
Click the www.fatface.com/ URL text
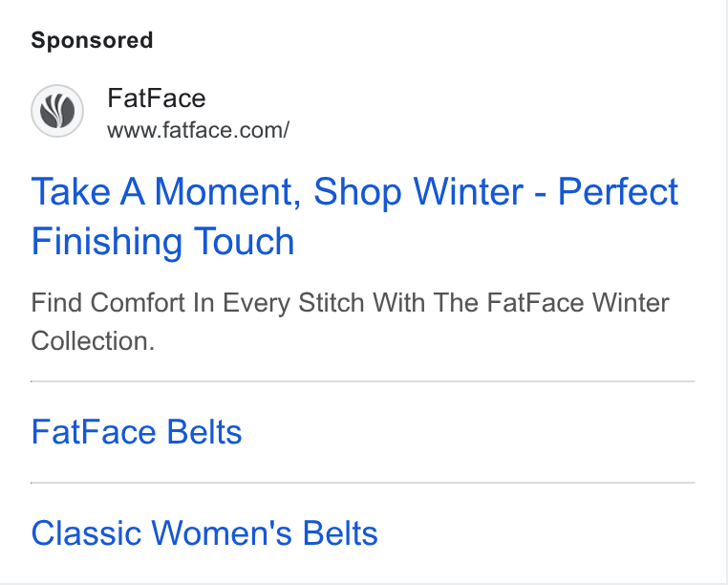(x=199, y=130)
